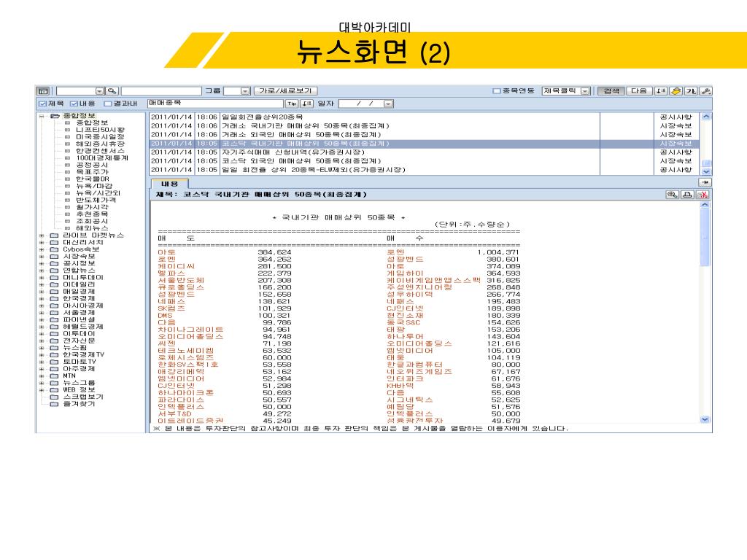
Task: Select 해외뉴스 tree item
Action: [92, 228]
